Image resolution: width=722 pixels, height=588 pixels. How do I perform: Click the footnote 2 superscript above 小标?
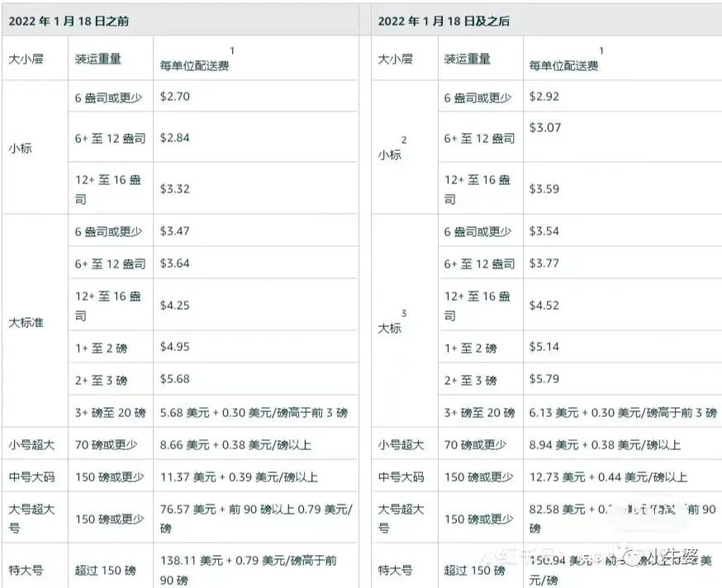(x=404, y=140)
